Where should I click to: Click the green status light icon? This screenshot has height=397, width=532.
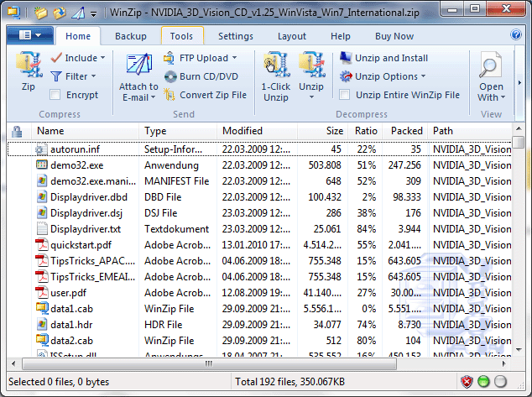(x=483, y=382)
